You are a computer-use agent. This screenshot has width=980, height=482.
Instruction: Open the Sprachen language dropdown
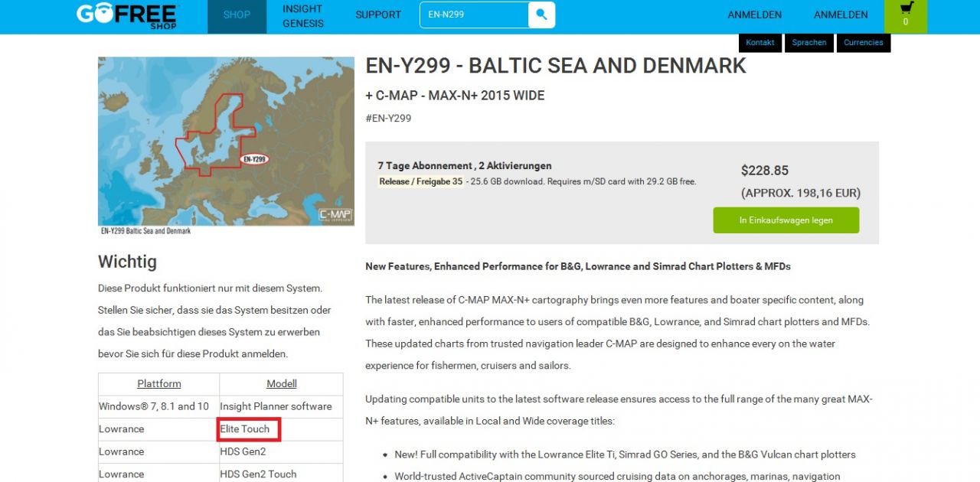pos(809,43)
